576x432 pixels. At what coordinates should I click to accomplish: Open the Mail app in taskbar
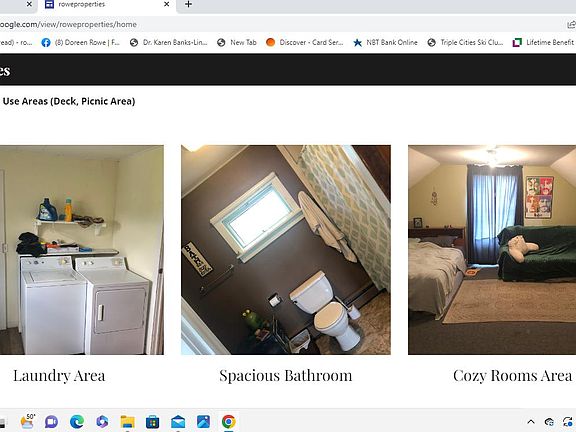[x=178, y=421]
